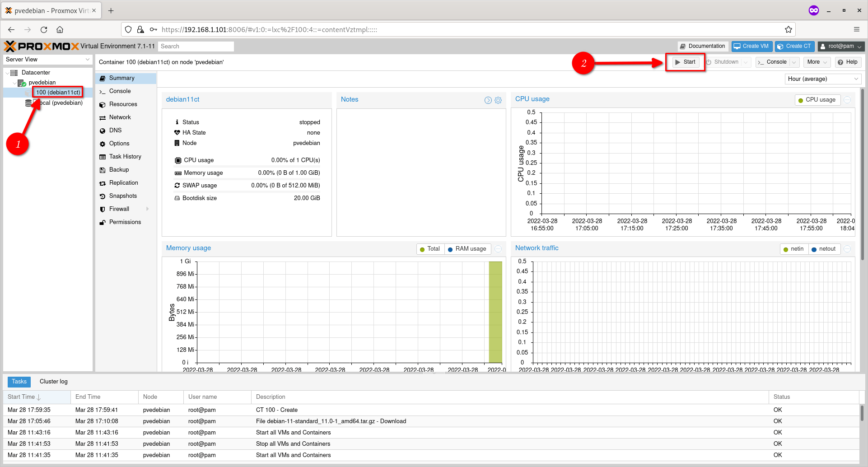This screenshot has height=467, width=868.
Task: Open the Resources section
Action: pos(126,104)
